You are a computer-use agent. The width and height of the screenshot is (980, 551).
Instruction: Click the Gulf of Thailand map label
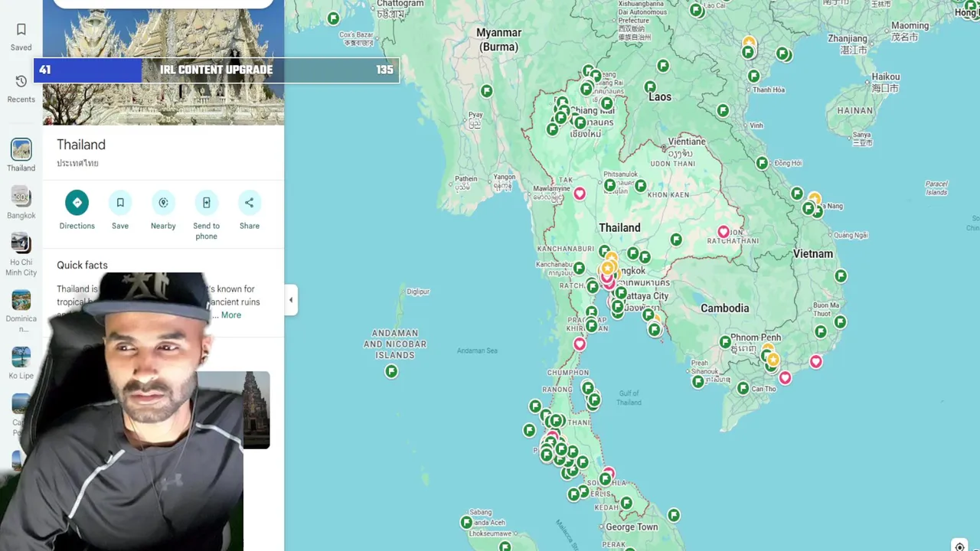pyautogui.click(x=629, y=398)
